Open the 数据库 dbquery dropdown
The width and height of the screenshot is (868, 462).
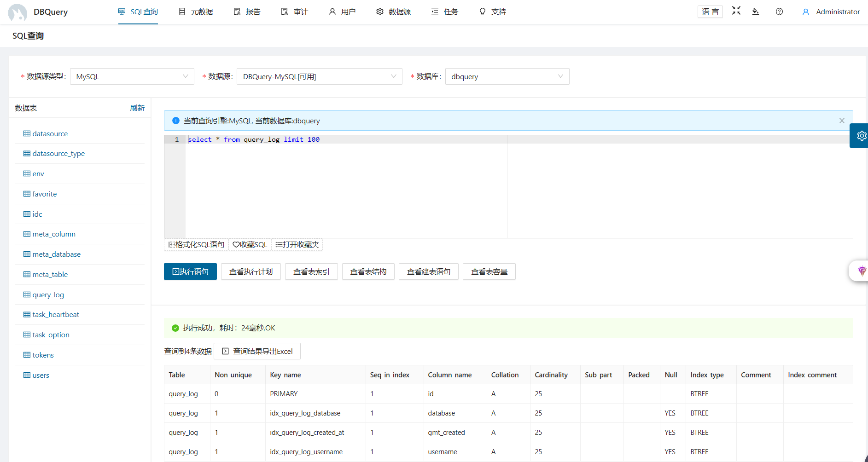point(507,76)
